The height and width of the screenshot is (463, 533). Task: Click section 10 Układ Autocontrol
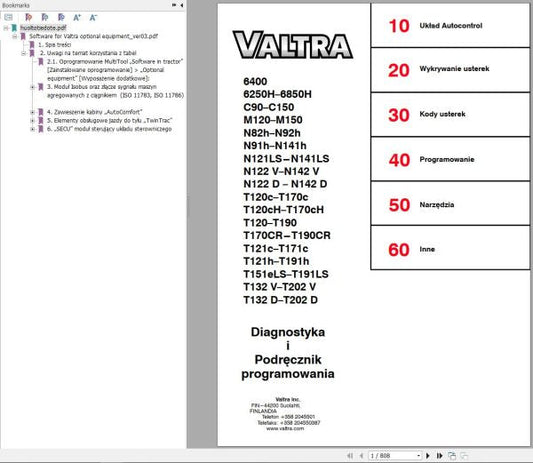point(450,25)
